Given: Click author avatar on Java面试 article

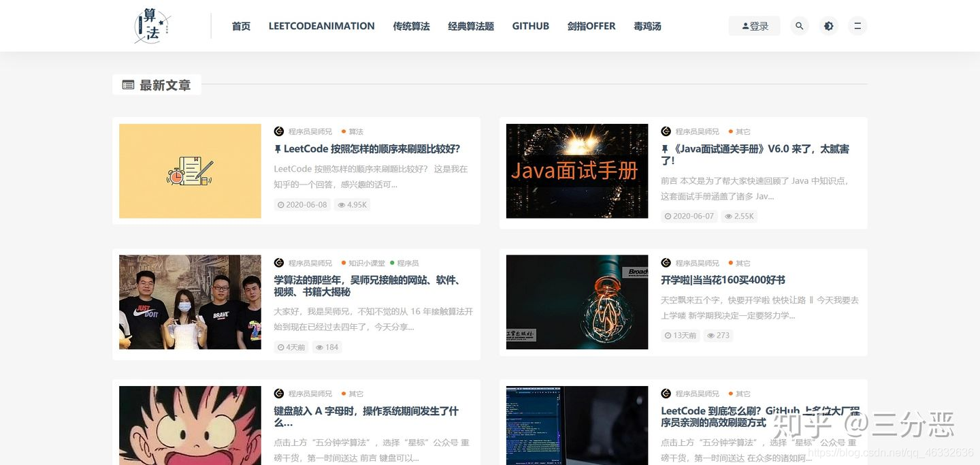Looking at the screenshot, I should pyautogui.click(x=666, y=131).
